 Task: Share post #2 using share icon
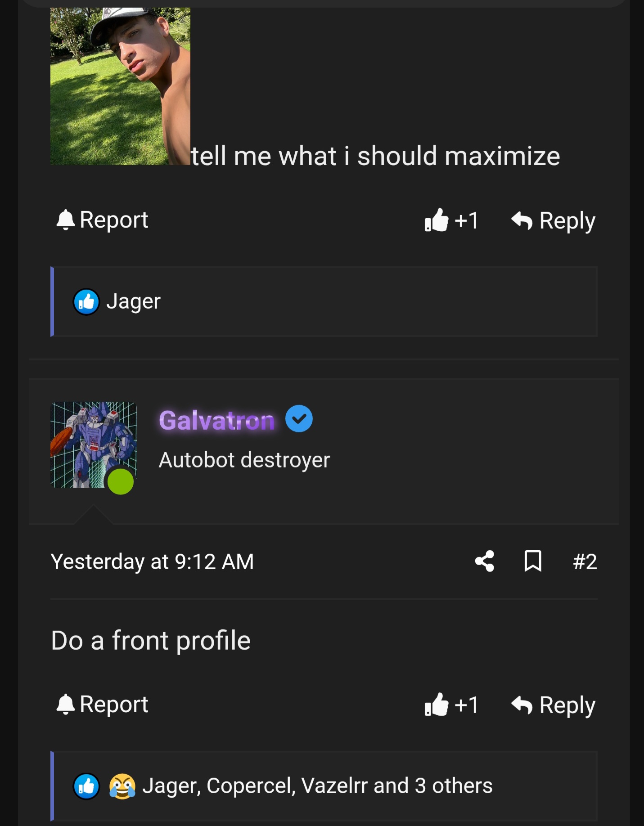[485, 561]
